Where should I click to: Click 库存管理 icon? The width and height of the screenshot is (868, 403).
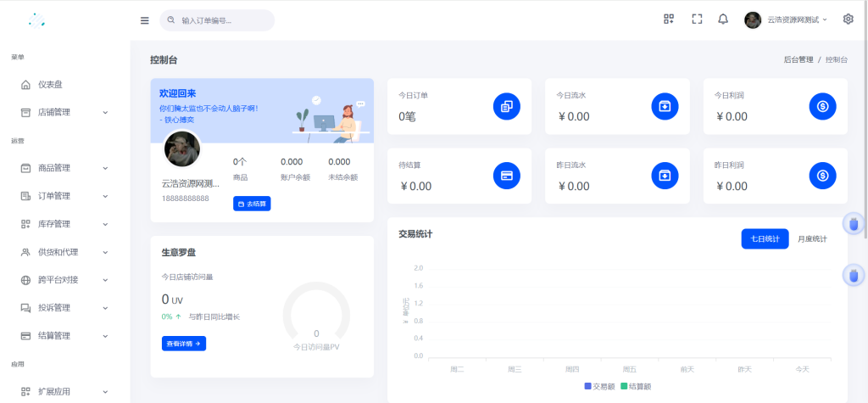tap(25, 224)
